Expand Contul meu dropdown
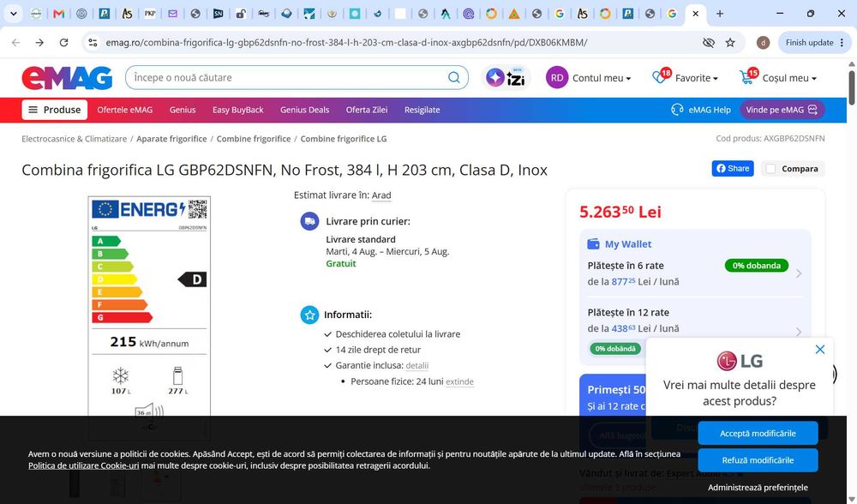Screen dimensions: 857x504 [x=589, y=78]
